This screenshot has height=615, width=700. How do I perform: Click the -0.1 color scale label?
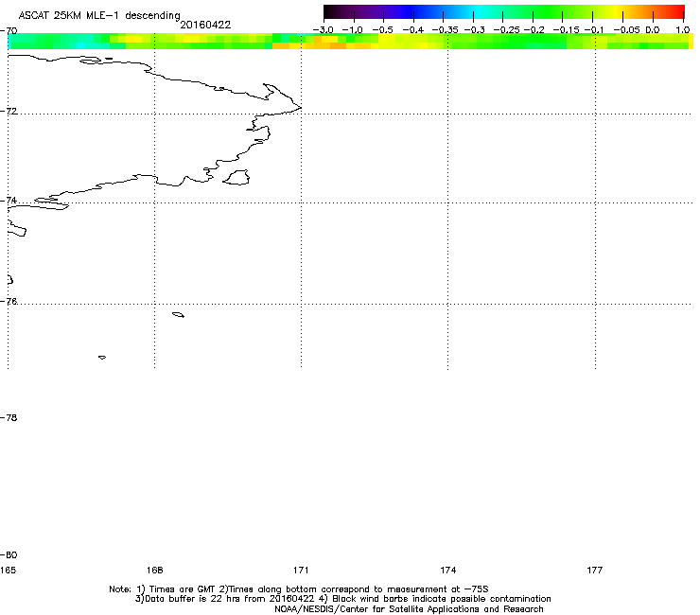point(594,30)
